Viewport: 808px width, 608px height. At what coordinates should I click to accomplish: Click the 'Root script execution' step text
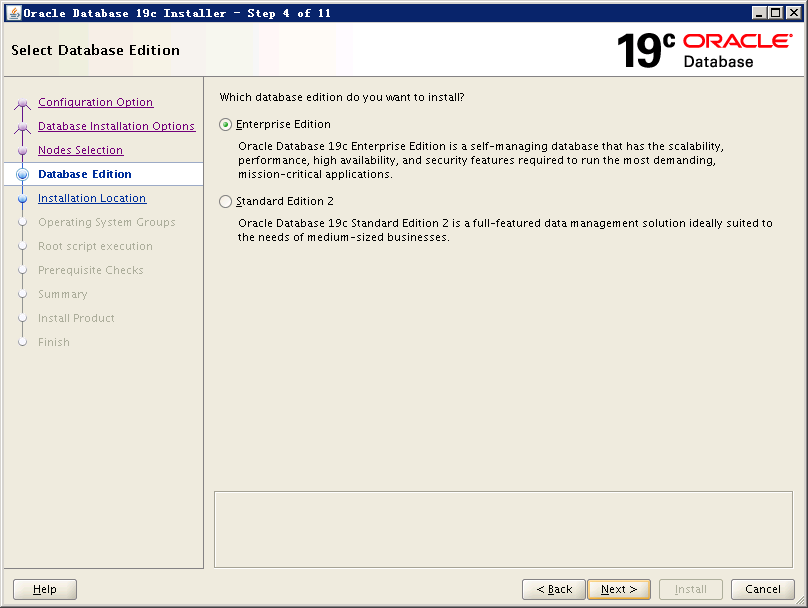click(x=95, y=246)
